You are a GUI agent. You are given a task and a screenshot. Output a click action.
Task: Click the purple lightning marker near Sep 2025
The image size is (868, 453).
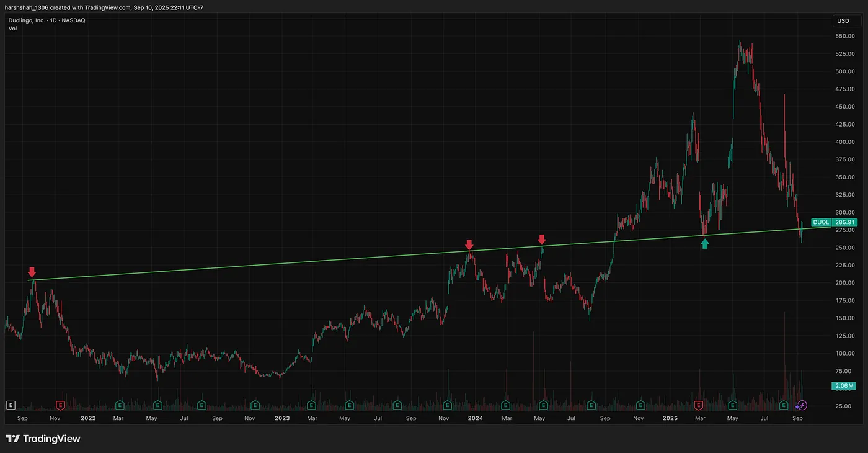click(802, 405)
